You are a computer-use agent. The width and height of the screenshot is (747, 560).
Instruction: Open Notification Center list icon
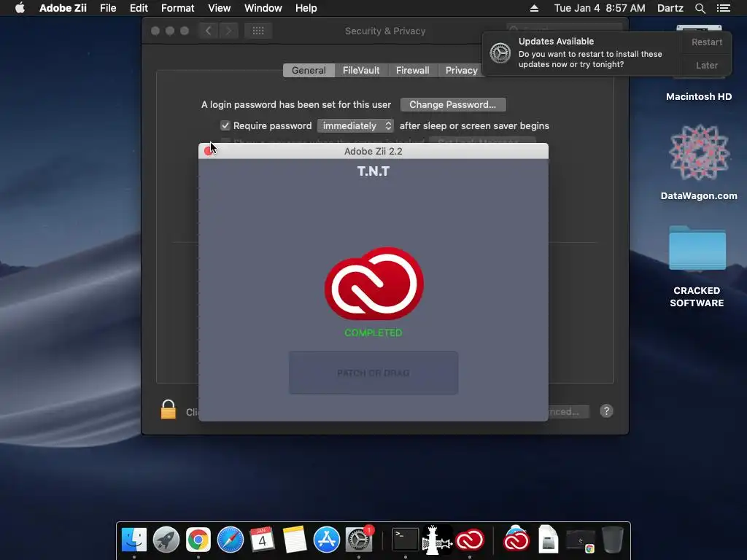[x=723, y=8]
